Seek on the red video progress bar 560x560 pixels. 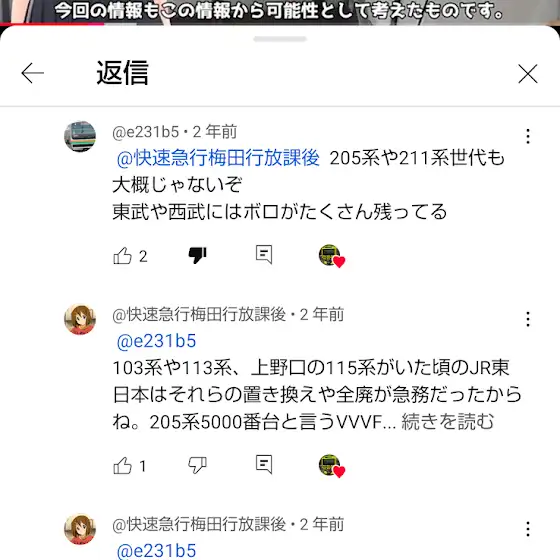tap(52, 24)
